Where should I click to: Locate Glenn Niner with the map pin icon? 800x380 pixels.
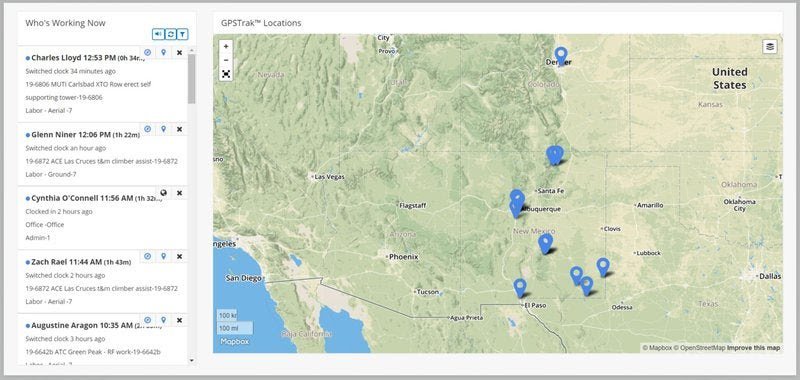163,129
